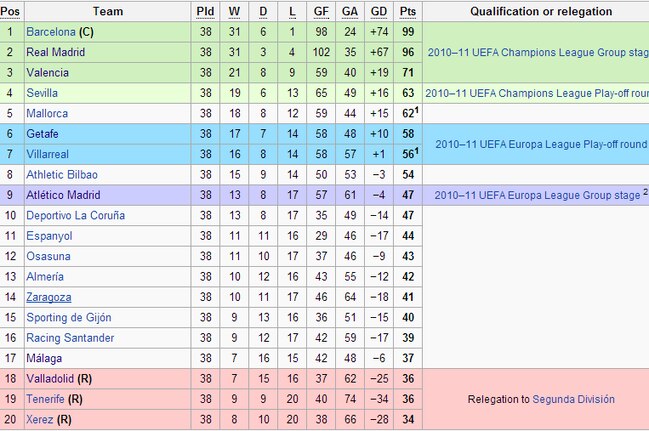Click the Mallorca team link
This screenshot has width=649, height=431.
(47, 113)
